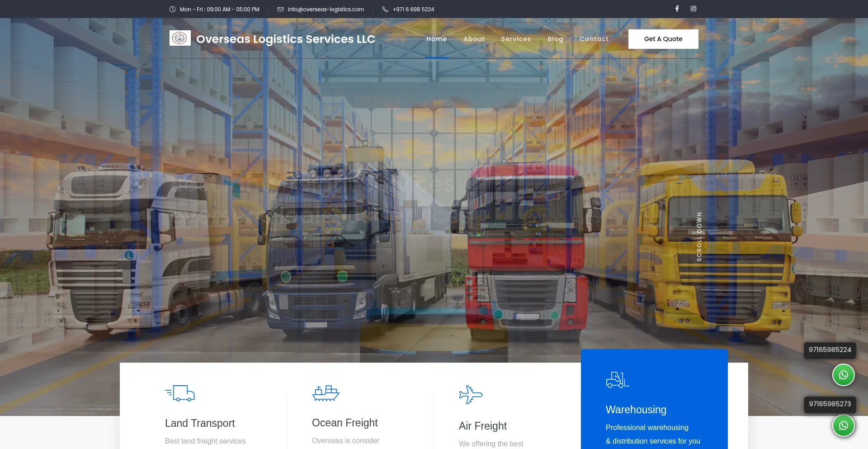Click the Ocean Freight ship icon
Screen dimensions: 868x449
tap(325, 393)
